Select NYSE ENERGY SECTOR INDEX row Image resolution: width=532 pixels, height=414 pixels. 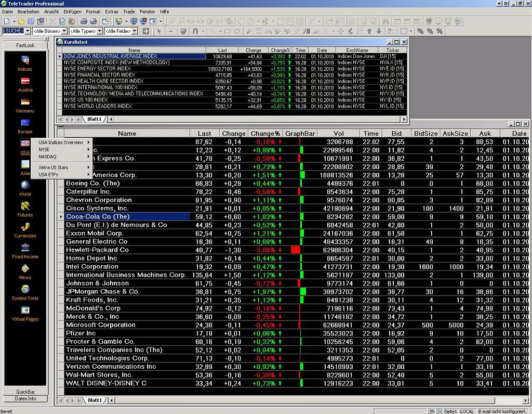[233, 69]
